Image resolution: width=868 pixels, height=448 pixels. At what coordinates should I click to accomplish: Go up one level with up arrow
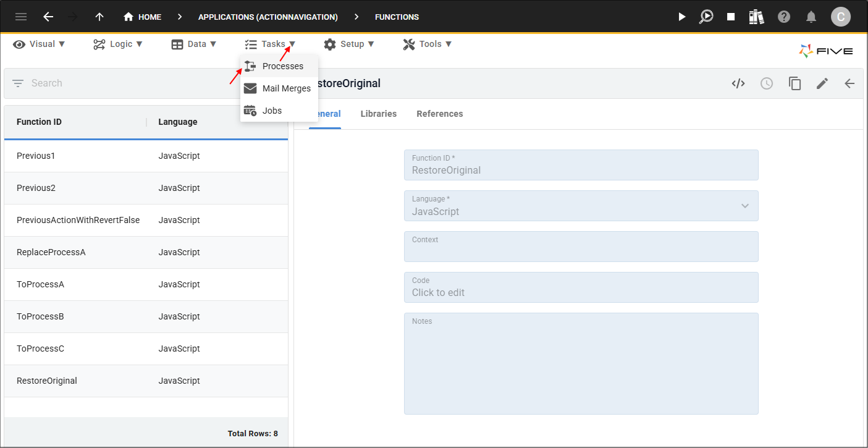(x=99, y=17)
